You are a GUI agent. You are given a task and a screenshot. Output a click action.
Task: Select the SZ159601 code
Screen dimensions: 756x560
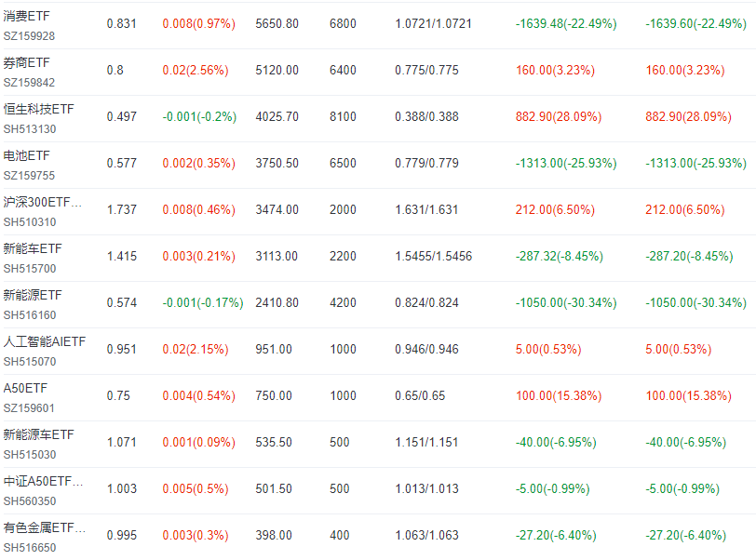29,408
